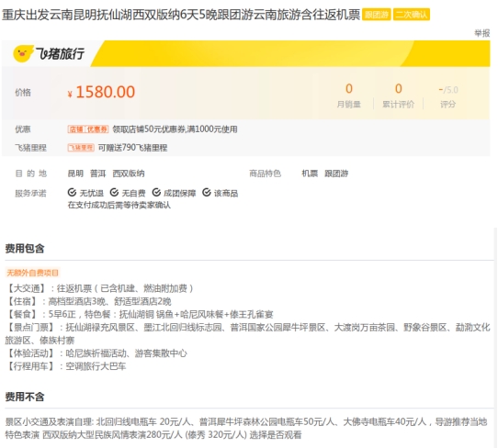Click the 飞猪里程 badge icon
The width and height of the screenshot is (498, 448).
pos(81,148)
